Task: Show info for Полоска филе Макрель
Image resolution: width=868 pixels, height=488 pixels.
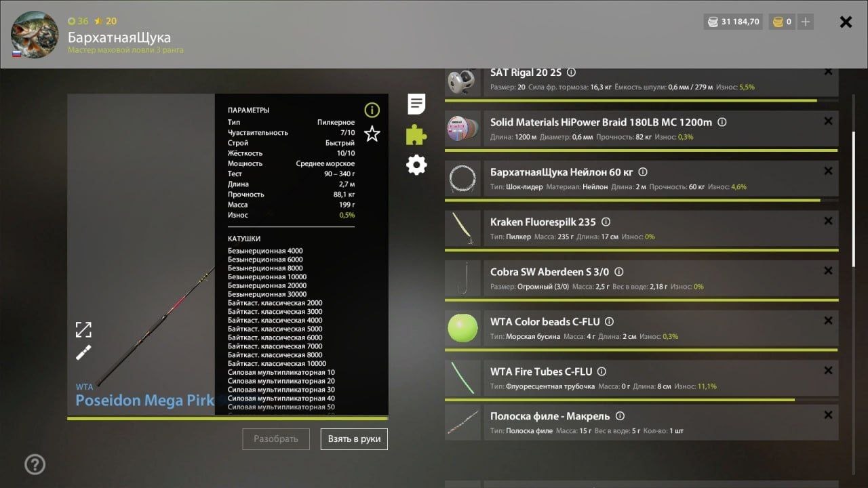Action: [x=620, y=416]
